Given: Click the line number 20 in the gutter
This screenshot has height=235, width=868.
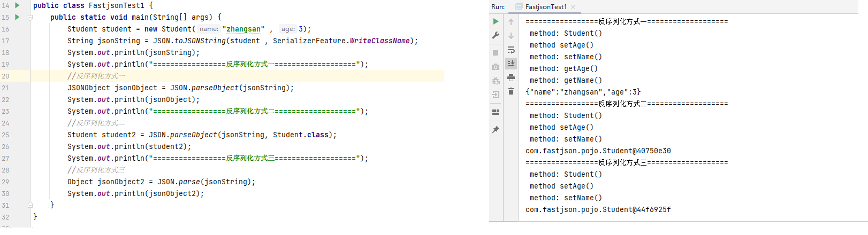Looking at the screenshot, I should click(5, 76).
